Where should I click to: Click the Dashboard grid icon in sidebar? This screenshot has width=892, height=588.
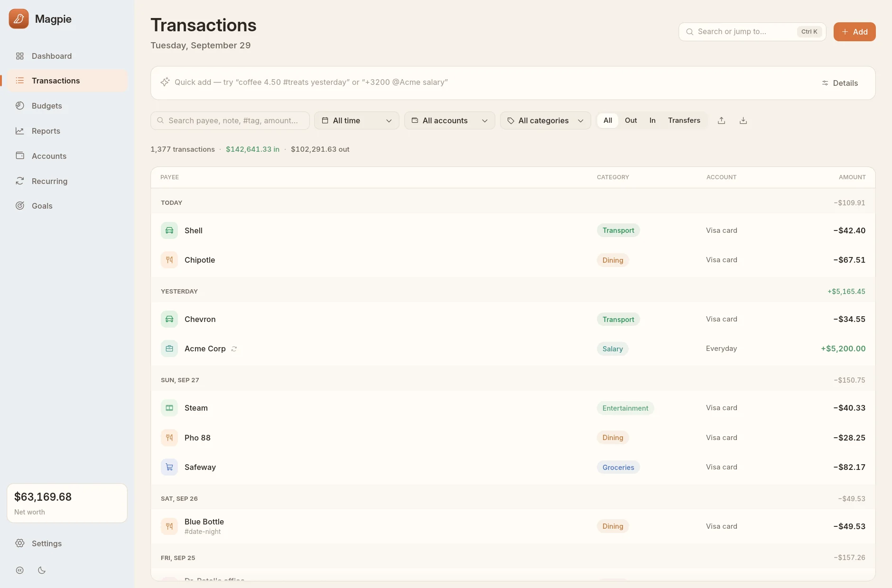[19, 56]
